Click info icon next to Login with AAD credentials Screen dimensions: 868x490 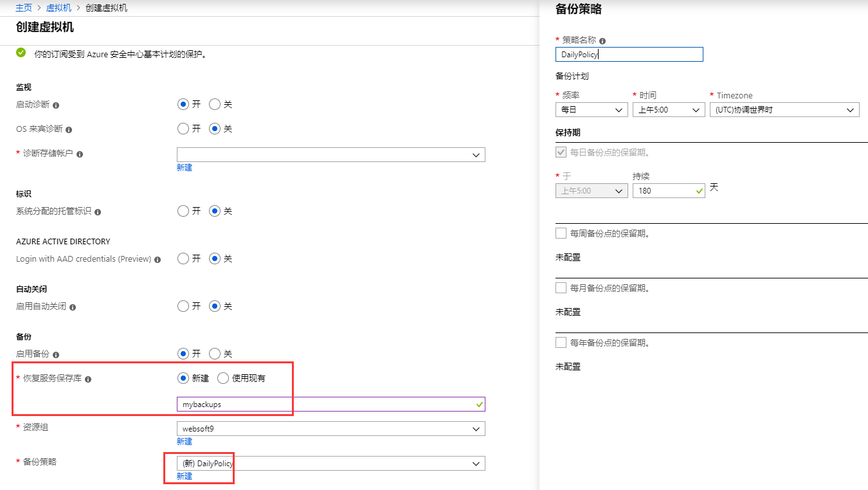coord(158,259)
